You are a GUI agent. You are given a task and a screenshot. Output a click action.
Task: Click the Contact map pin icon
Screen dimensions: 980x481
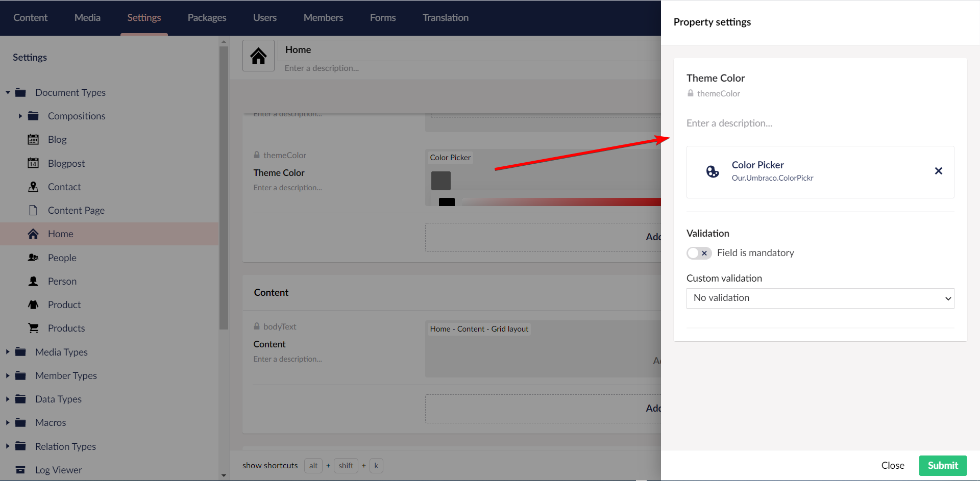[x=33, y=187]
